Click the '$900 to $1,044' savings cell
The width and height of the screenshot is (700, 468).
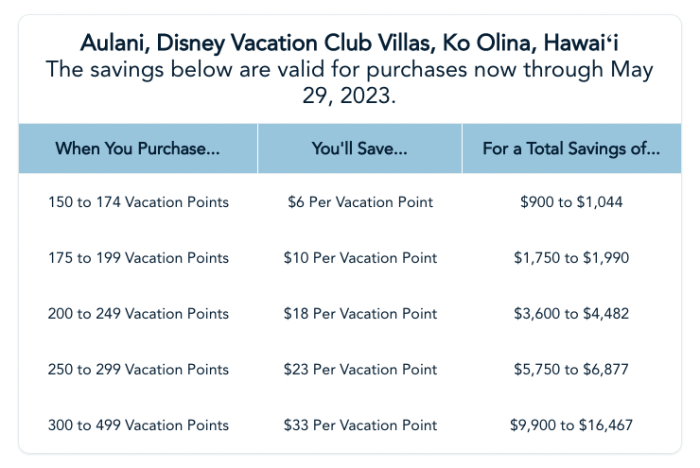pos(571,202)
